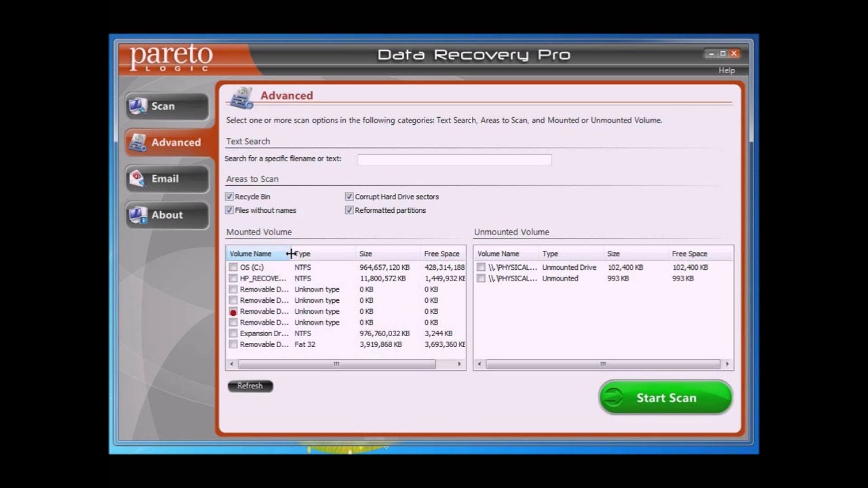Check the 993 KB Unmounted volume checkbox
This screenshot has width=868, height=488.
click(x=481, y=279)
